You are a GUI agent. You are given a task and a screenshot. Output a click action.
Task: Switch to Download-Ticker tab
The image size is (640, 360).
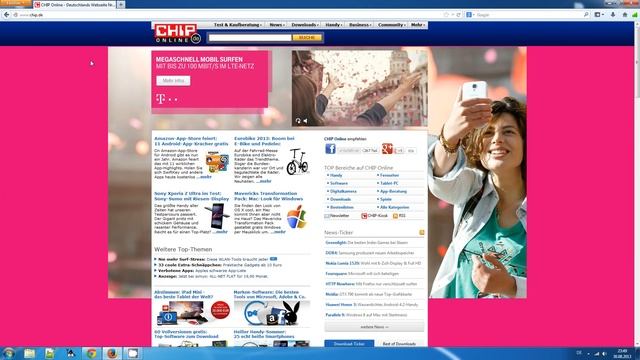point(349,344)
